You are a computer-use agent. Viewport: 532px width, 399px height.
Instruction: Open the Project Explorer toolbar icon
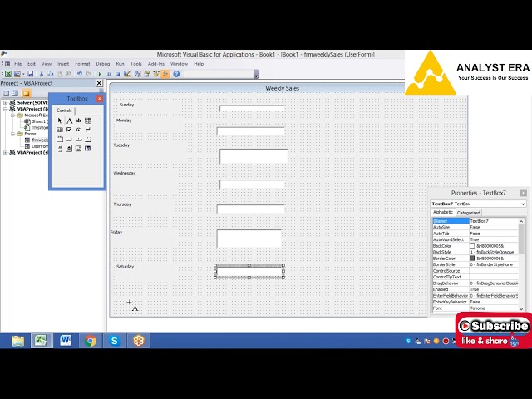(138, 74)
